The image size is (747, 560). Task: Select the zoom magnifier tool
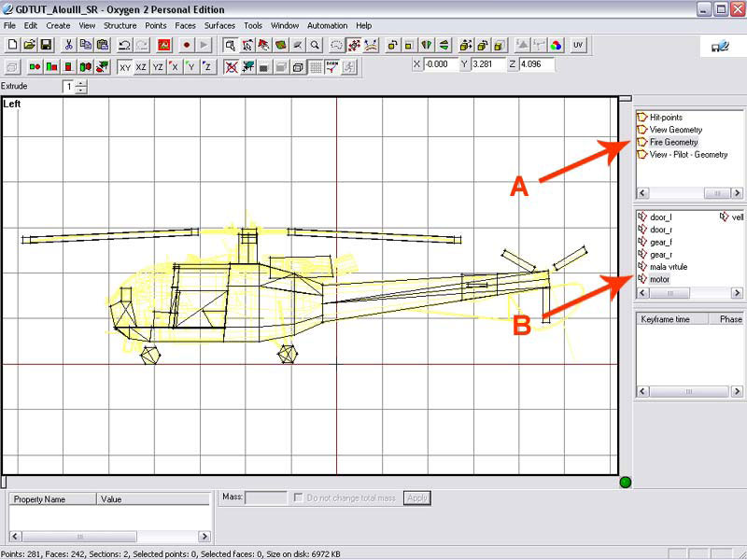[x=316, y=45]
